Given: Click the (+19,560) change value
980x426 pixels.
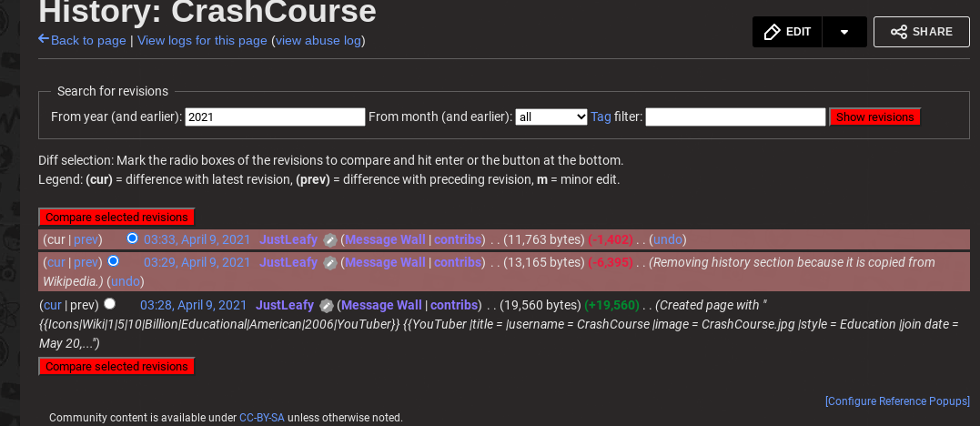Looking at the screenshot, I should [x=611, y=305].
